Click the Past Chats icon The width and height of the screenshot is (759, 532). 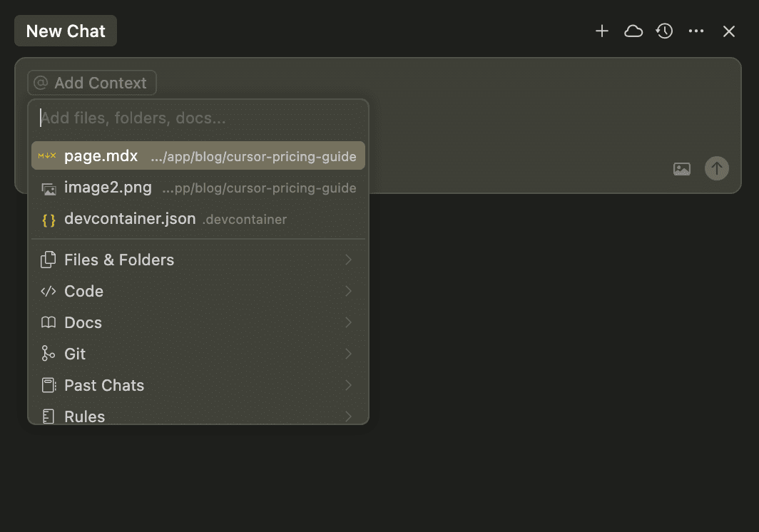point(49,386)
